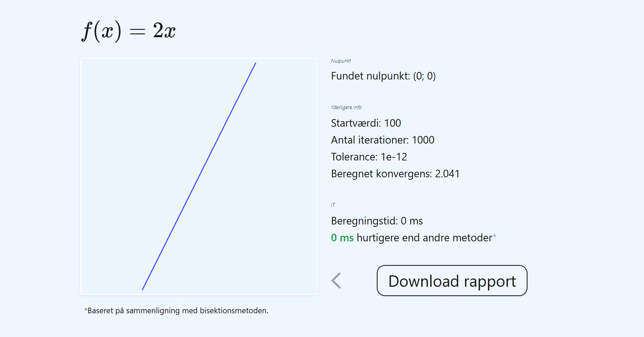Click the f(x) = 2x formula heading

(x=129, y=31)
